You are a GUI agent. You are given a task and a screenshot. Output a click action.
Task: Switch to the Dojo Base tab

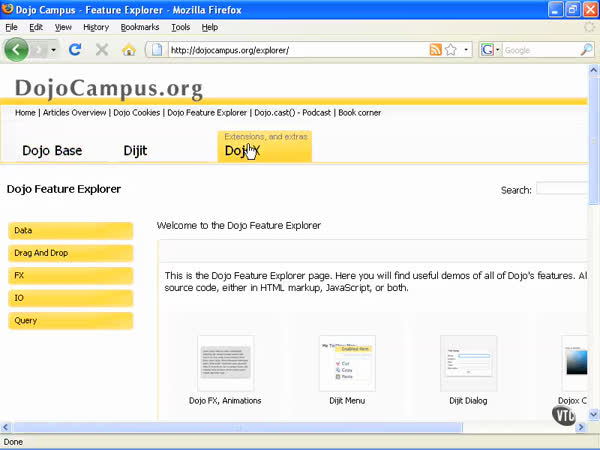[x=52, y=151]
